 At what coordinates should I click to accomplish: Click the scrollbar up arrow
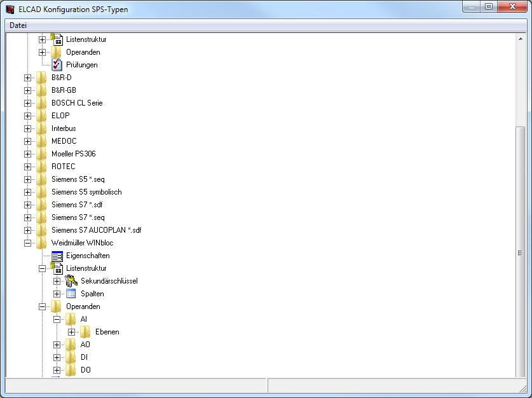(x=520, y=39)
